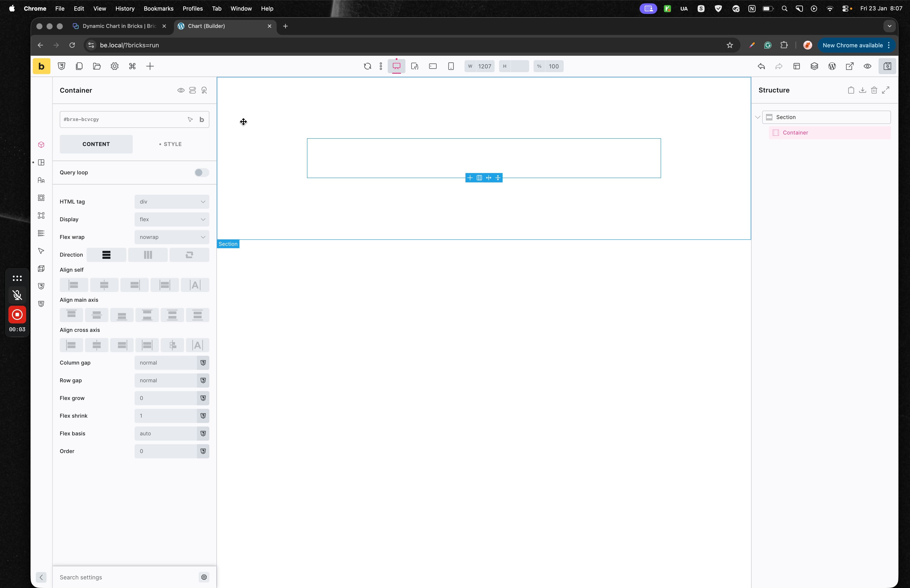Copy structure with the clipboard icon
This screenshot has width=910, height=588.
851,90
